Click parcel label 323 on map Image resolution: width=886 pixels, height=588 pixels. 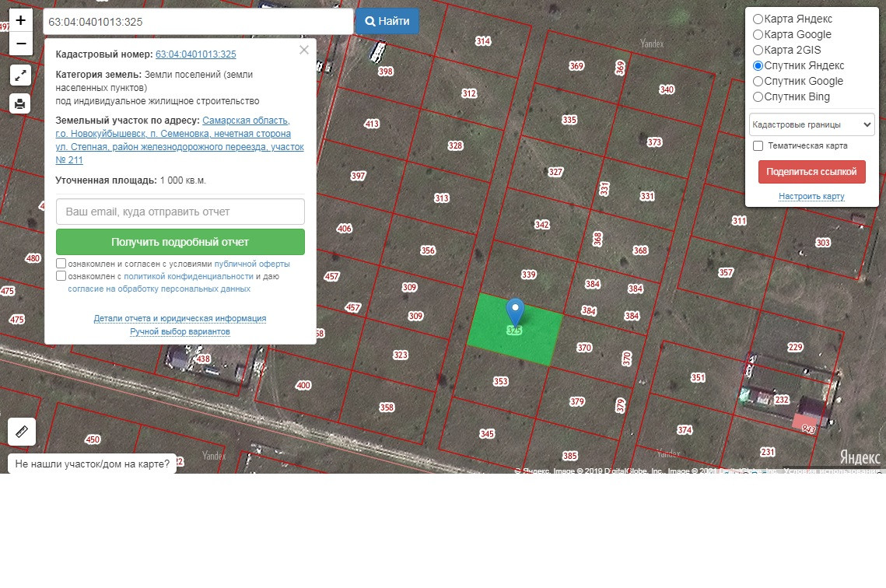point(401,355)
